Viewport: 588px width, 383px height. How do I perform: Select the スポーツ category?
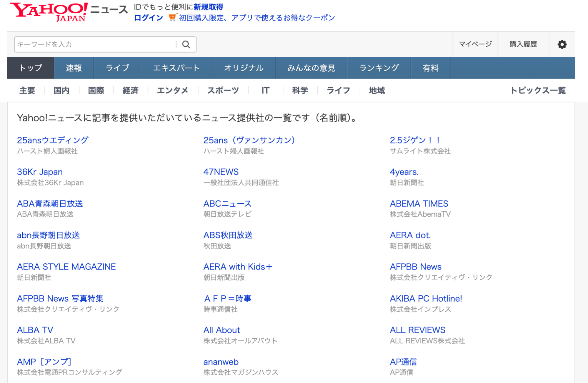coord(223,90)
